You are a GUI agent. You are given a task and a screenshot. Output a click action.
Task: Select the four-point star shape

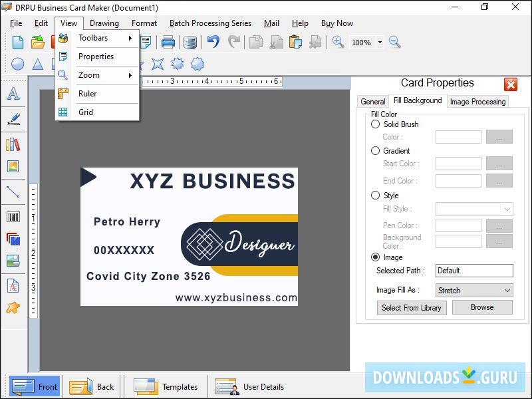pos(158,64)
